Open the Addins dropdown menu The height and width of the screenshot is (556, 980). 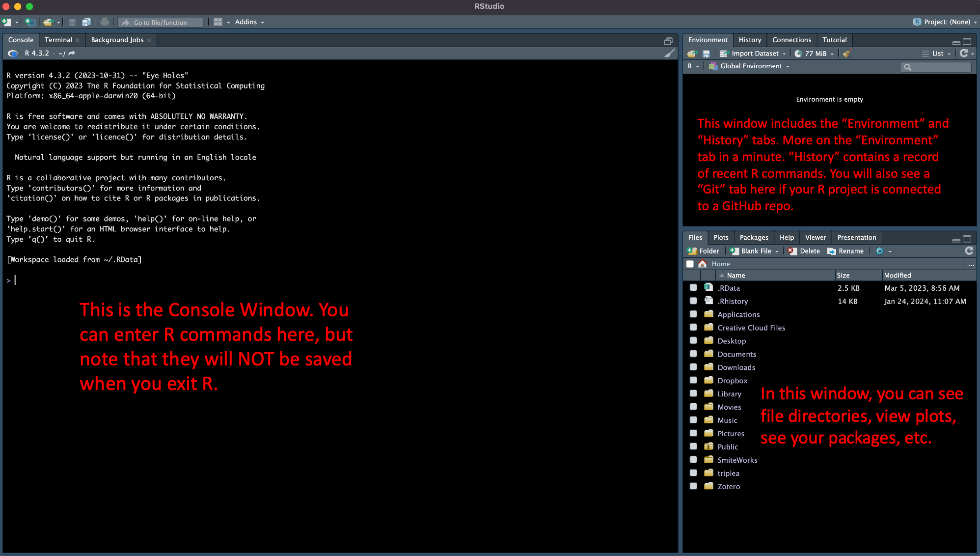coord(249,22)
